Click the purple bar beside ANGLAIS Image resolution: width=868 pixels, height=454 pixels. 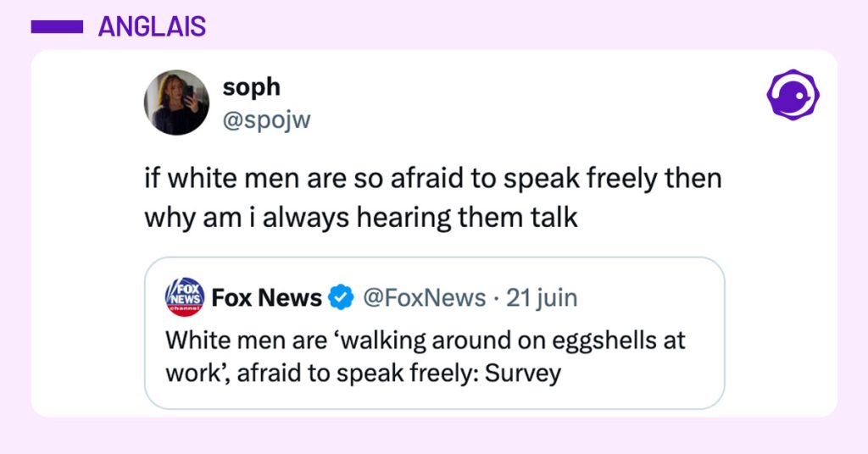[57, 27]
